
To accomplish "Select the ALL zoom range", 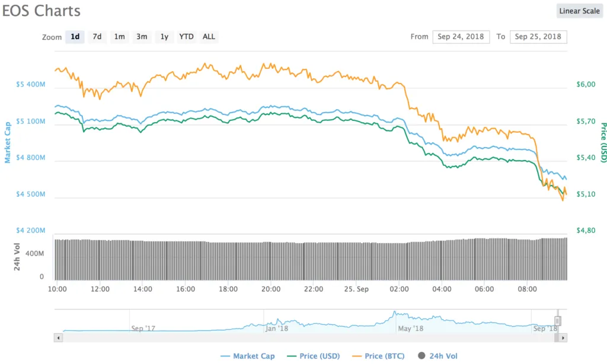I will pos(209,37).
